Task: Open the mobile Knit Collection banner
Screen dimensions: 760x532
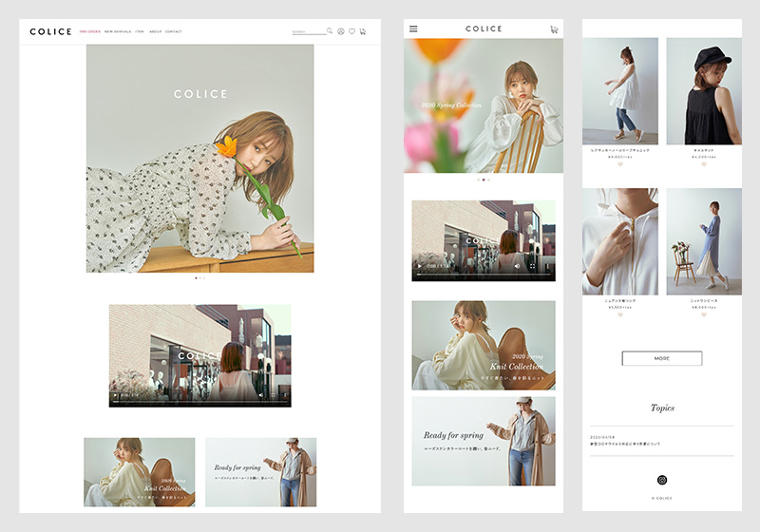Action: (484, 345)
